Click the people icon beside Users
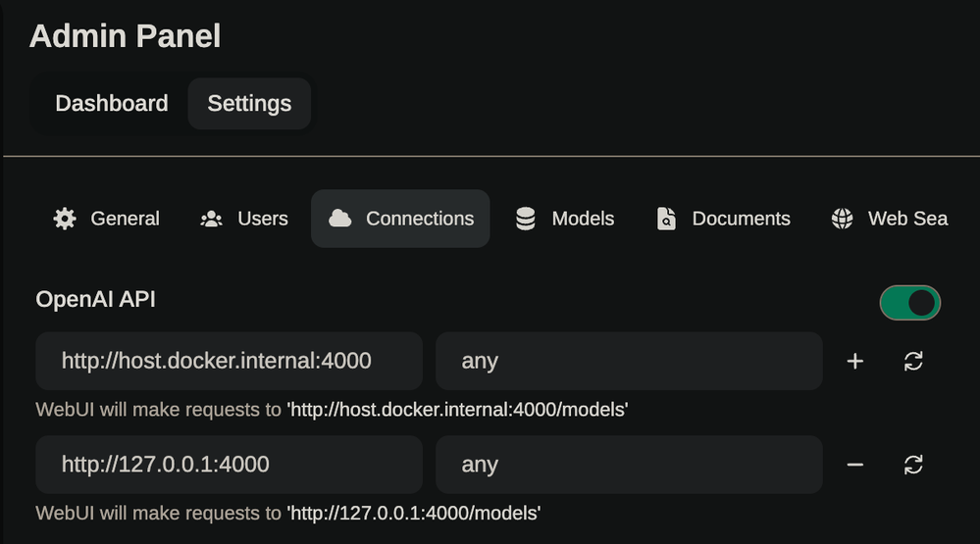 (x=211, y=219)
